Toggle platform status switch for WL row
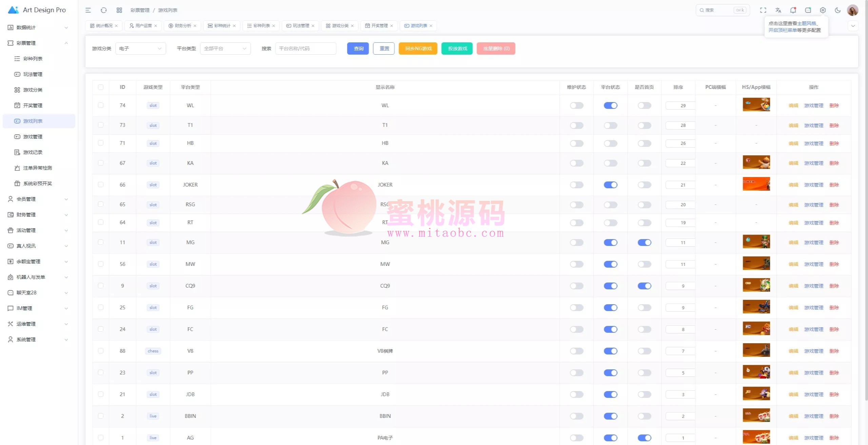 pyautogui.click(x=610, y=105)
